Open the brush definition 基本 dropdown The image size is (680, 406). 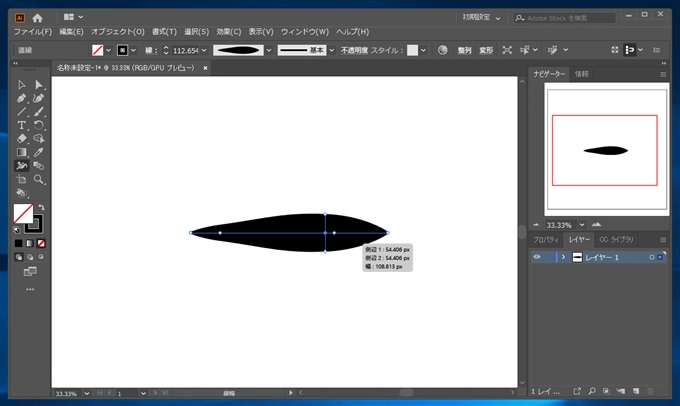pyautogui.click(x=332, y=50)
